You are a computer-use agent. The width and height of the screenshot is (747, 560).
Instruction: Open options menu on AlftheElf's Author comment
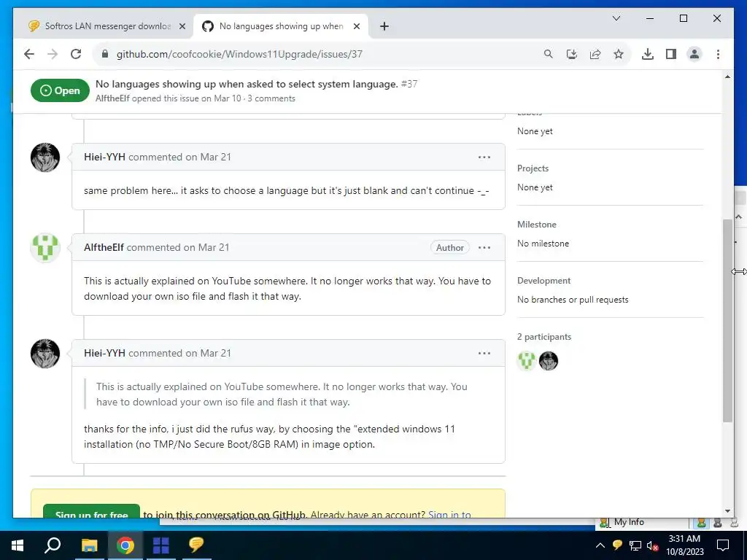[484, 248]
